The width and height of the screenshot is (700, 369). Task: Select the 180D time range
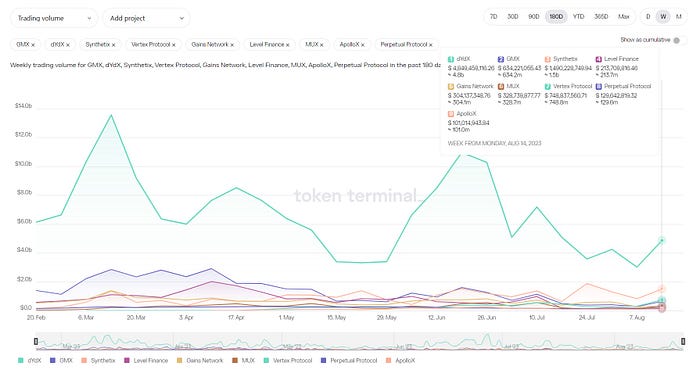556,17
